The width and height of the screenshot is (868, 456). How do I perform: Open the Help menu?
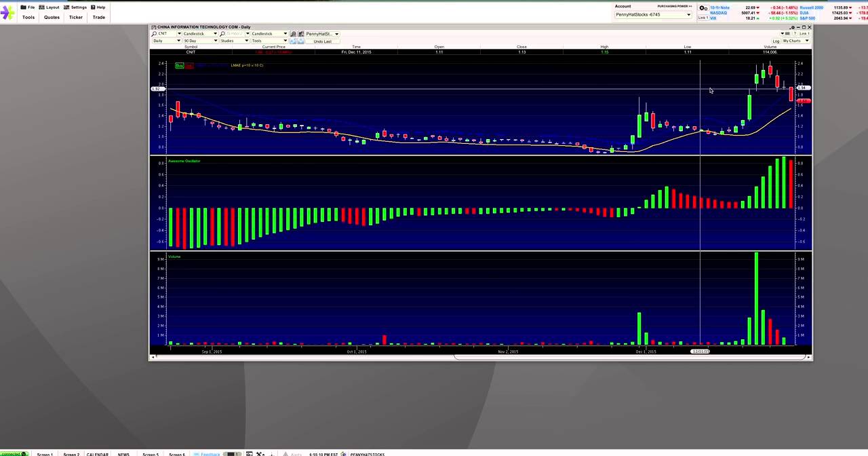(x=98, y=7)
